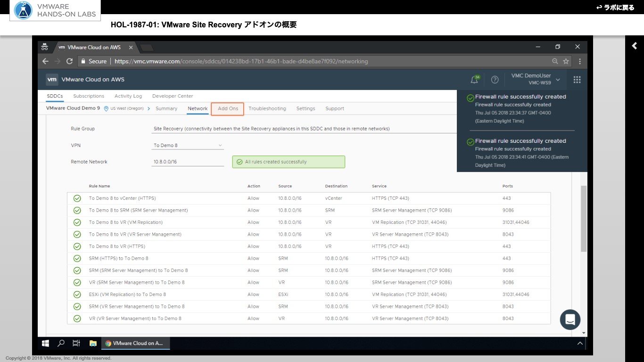This screenshot has height=362, width=644.
Task: Open the Developer Center tab
Action: point(173,96)
